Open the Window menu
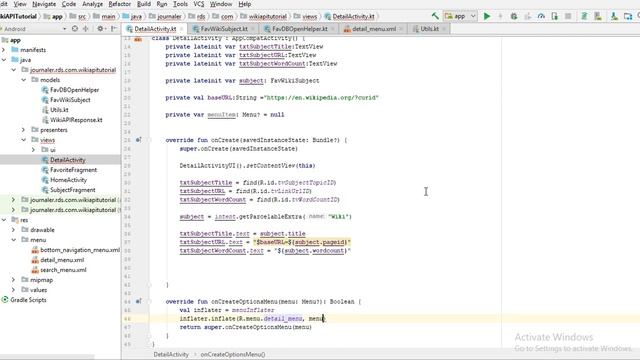This screenshot has width=640, height=360. 221,4
